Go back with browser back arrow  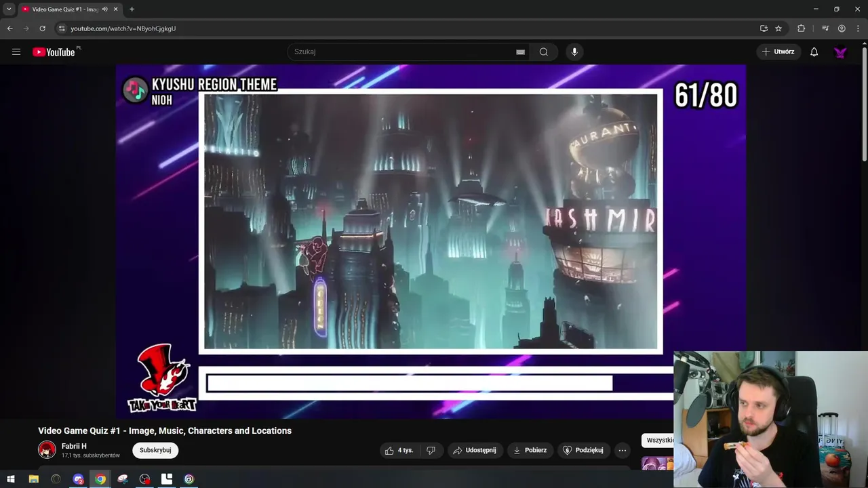[x=10, y=28]
